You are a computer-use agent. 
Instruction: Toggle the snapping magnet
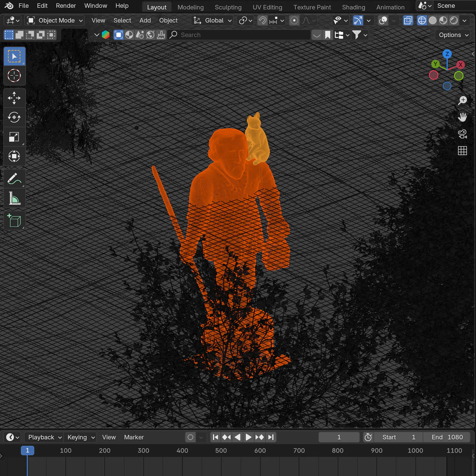point(262,20)
